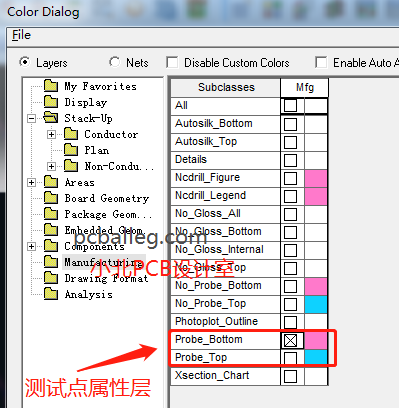Expand the Non-Condu... tree node

pos(51,166)
